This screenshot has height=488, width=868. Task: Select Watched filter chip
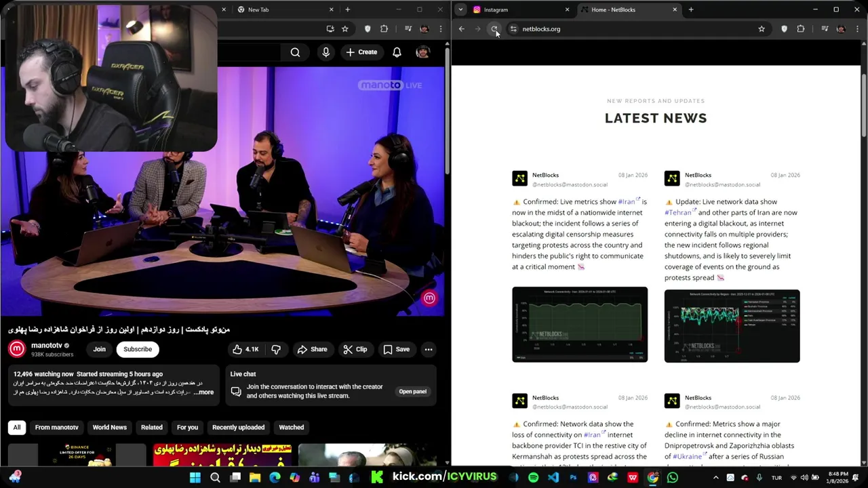point(292,427)
